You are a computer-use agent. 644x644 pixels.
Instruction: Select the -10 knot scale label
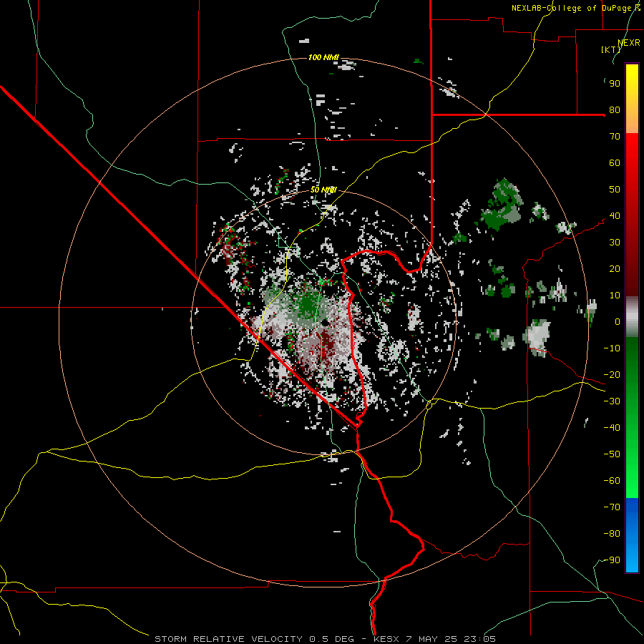[612, 348]
